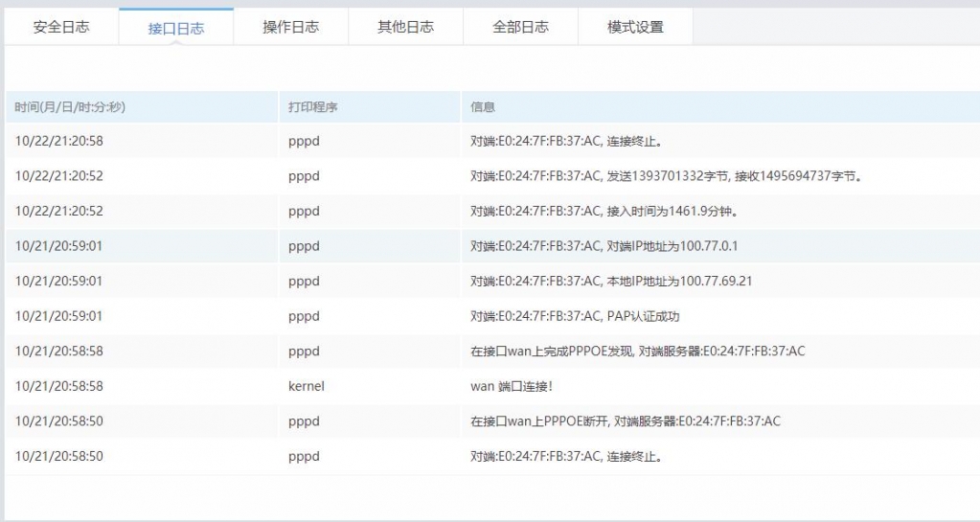
Task: Click pppd in the PPPOE断开 row
Action: click(x=304, y=421)
